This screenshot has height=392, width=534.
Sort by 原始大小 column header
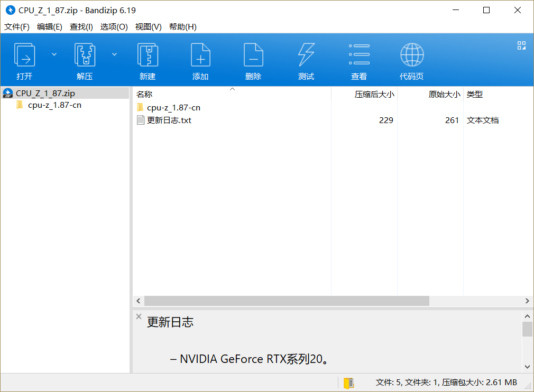point(430,94)
